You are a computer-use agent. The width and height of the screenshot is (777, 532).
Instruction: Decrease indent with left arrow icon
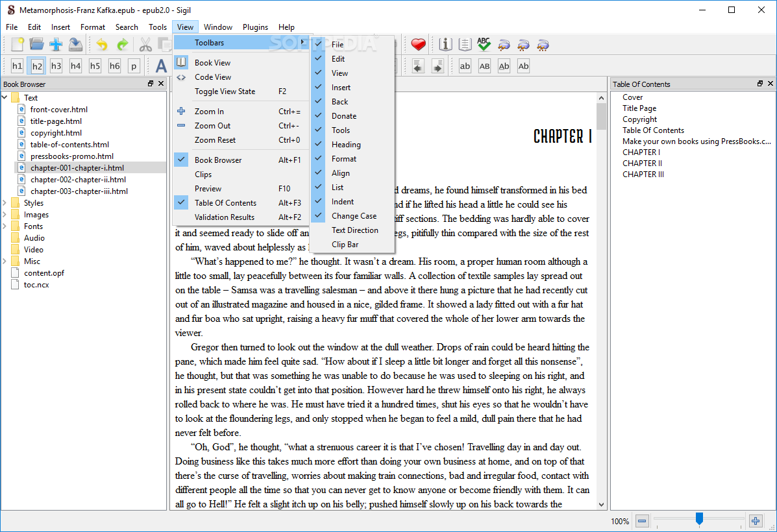[x=418, y=66]
